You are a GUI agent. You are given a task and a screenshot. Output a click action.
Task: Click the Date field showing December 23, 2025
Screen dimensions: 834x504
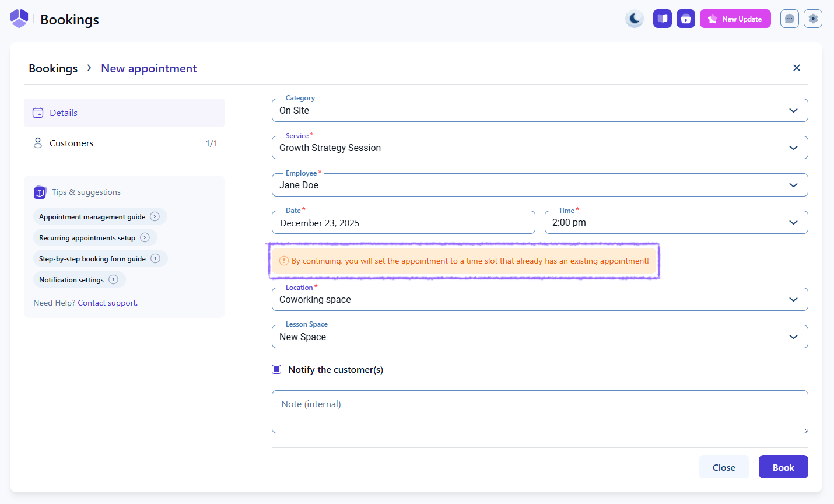403,223
